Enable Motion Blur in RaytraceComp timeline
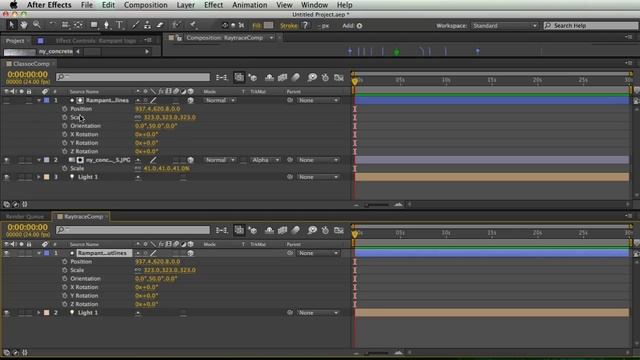Image resolution: width=640 pixels, height=360 pixels. [296, 230]
